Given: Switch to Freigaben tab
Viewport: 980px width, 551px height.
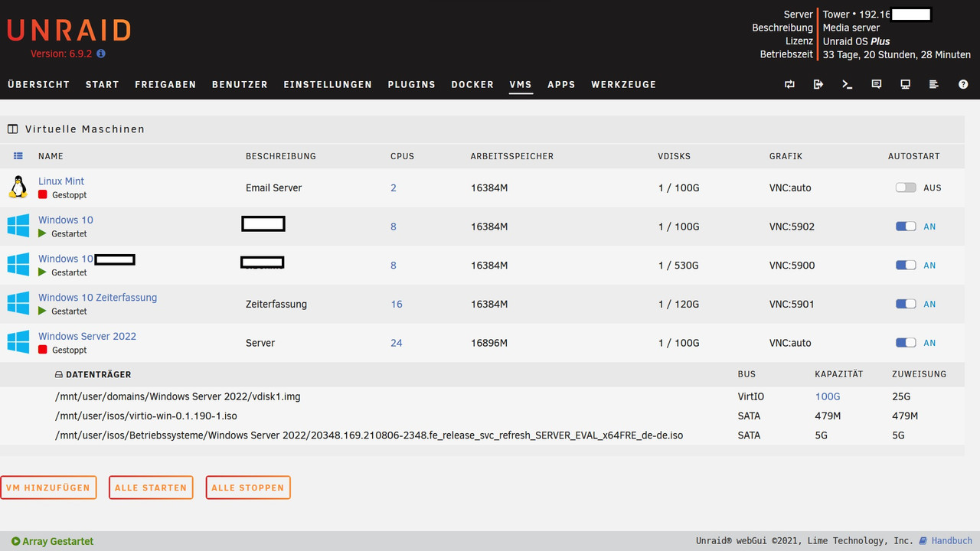Looking at the screenshot, I should (x=165, y=85).
